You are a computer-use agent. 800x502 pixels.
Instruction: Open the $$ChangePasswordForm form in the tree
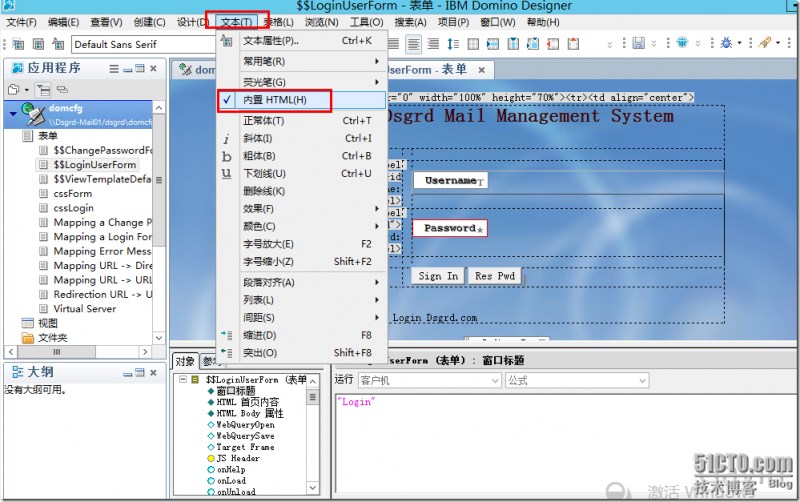[x=102, y=150]
